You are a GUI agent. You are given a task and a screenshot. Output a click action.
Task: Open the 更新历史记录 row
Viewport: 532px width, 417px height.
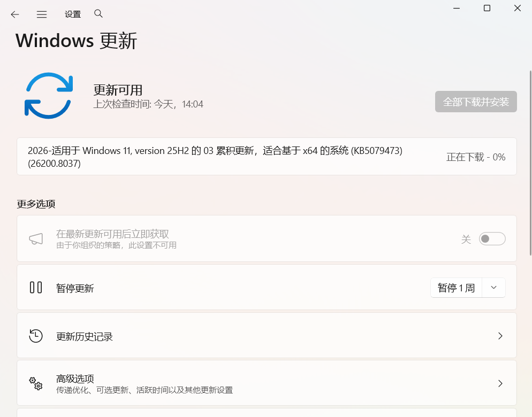pos(267,335)
